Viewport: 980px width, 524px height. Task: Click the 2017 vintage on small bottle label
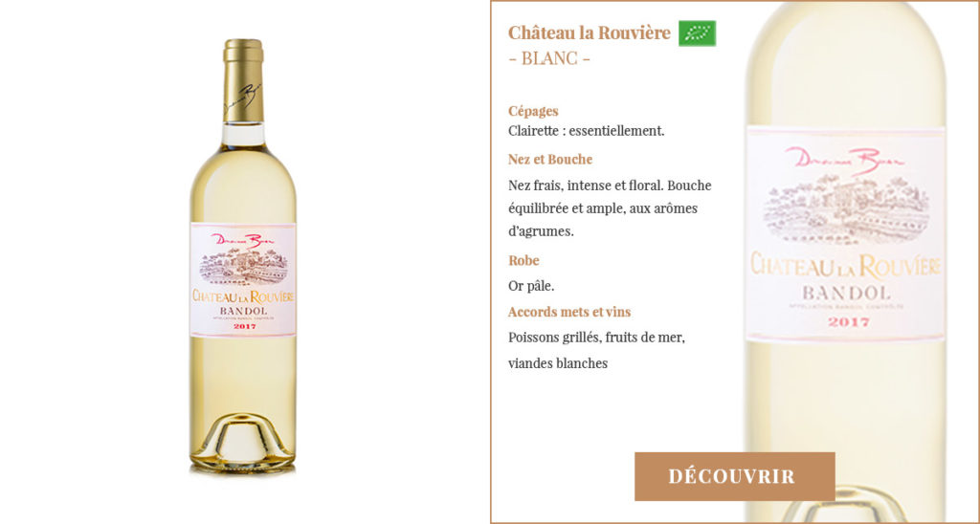pyautogui.click(x=244, y=327)
